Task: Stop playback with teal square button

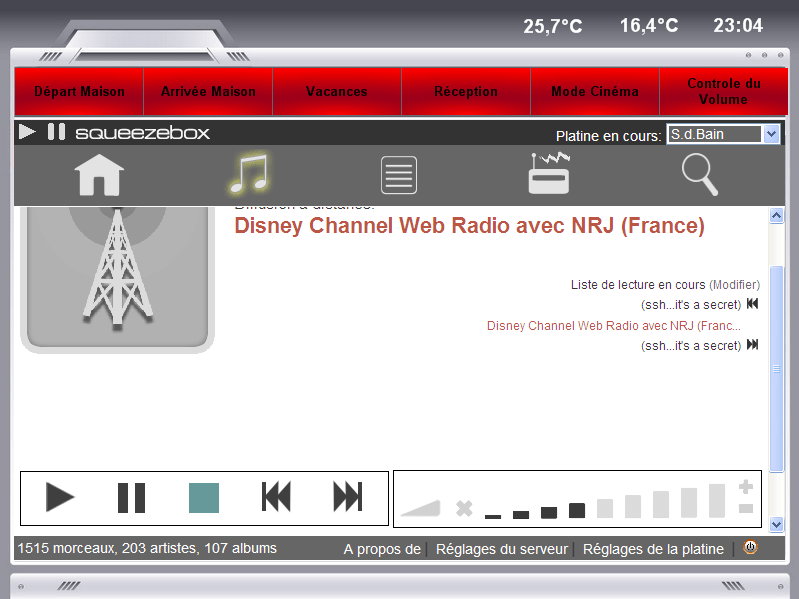Action: (204, 498)
